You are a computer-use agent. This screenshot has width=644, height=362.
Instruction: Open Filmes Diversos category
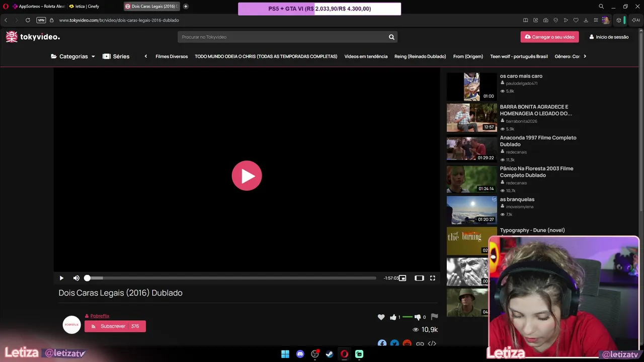pos(172,56)
